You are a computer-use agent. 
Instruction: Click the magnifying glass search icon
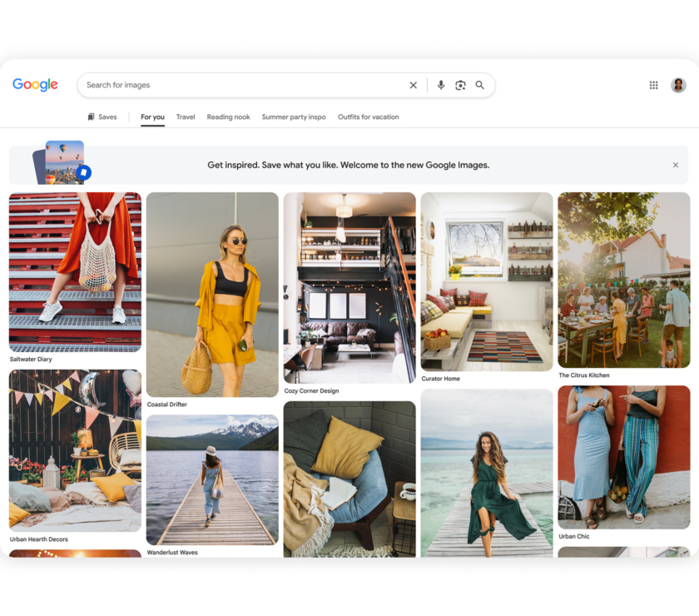click(x=479, y=85)
